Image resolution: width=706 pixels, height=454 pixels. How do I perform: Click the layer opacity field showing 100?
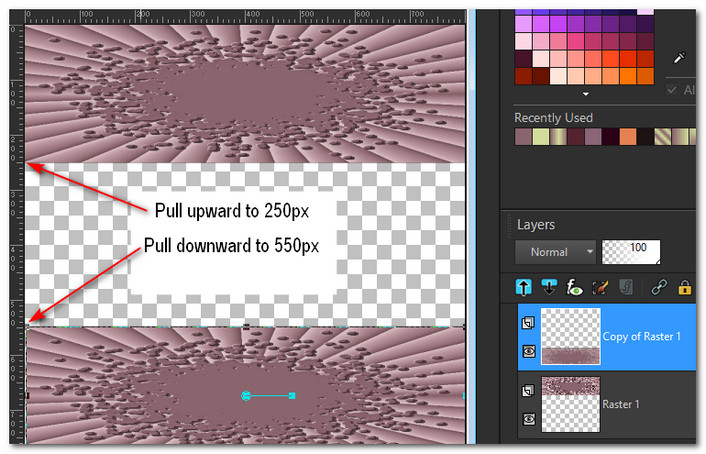pyautogui.click(x=631, y=251)
